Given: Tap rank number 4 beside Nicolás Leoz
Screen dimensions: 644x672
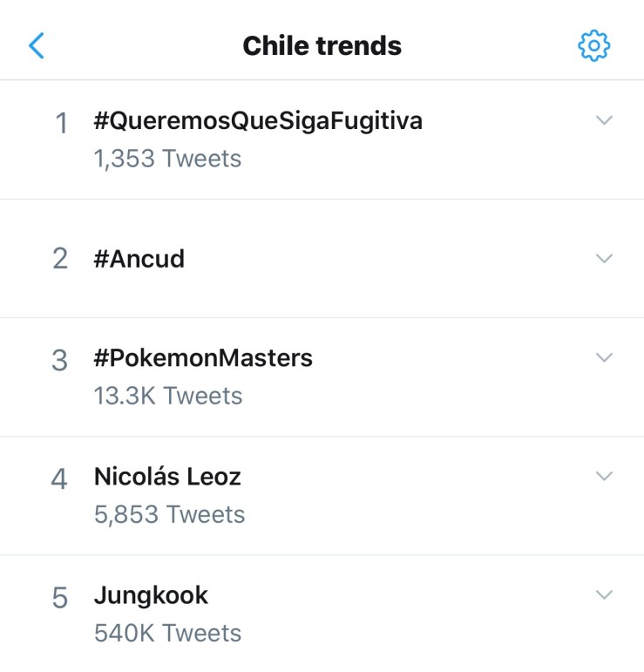Looking at the screenshot, I should coord(59,479).
